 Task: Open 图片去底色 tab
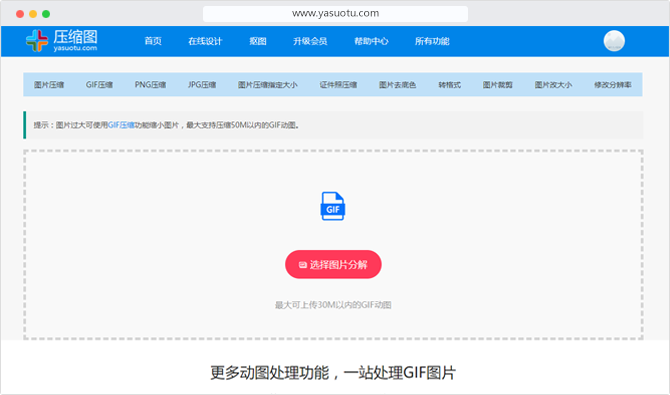[x=397, y=85]
